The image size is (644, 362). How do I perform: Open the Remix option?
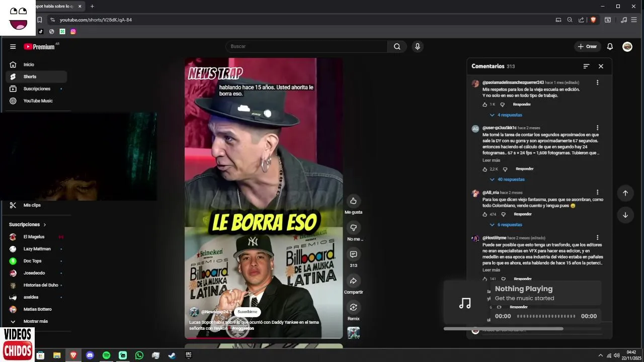(353, 307)
